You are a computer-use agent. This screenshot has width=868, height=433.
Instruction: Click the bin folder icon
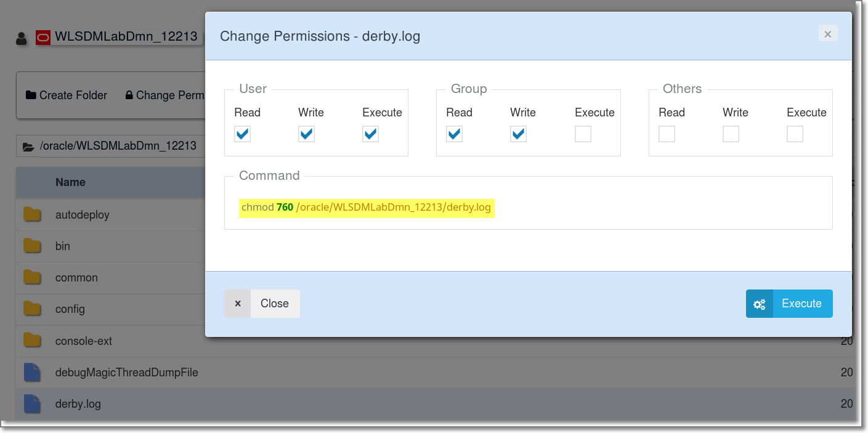[32, 246]
